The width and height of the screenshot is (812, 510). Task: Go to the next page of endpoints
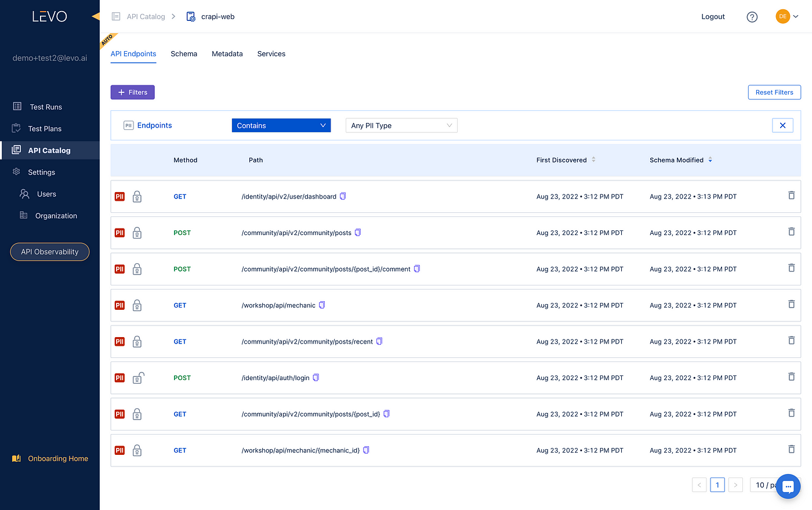[735, 484]
